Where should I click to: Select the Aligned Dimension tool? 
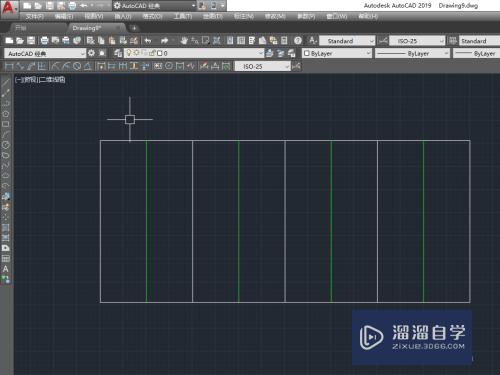click(20, 66)
